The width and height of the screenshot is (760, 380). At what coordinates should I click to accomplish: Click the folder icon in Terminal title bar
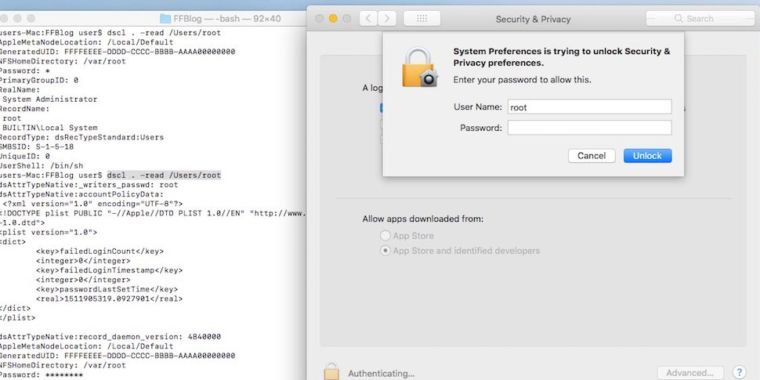pyautogui.click(x=165, y=19)
